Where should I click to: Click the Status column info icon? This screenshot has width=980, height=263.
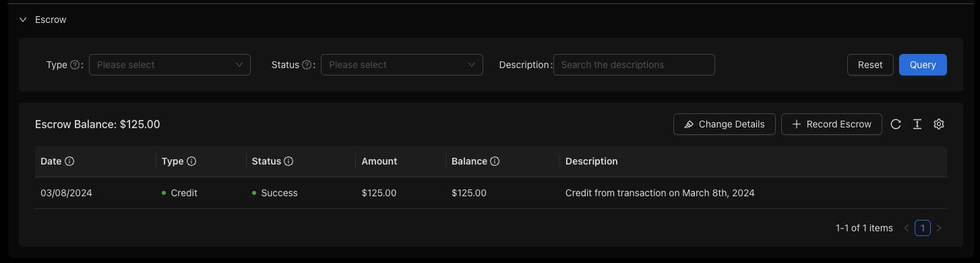click(x=288, y=161)
